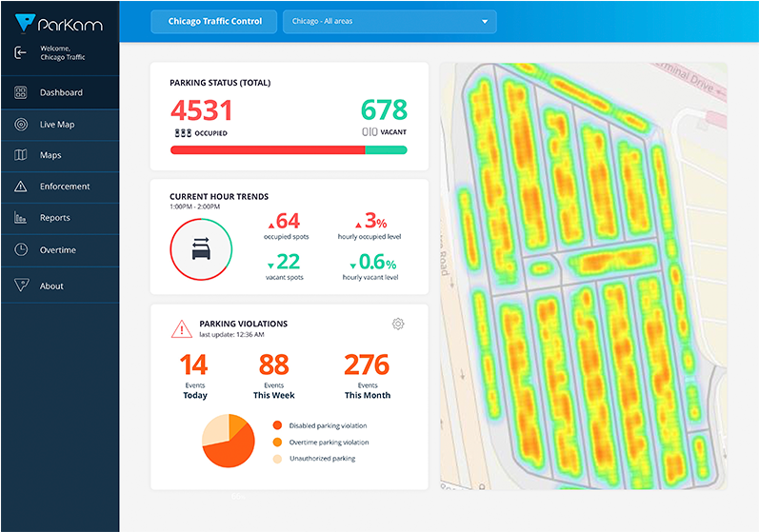Click the ParKam logo icon
The width and height of the screenshot is (759, 532).
[25, 22]
